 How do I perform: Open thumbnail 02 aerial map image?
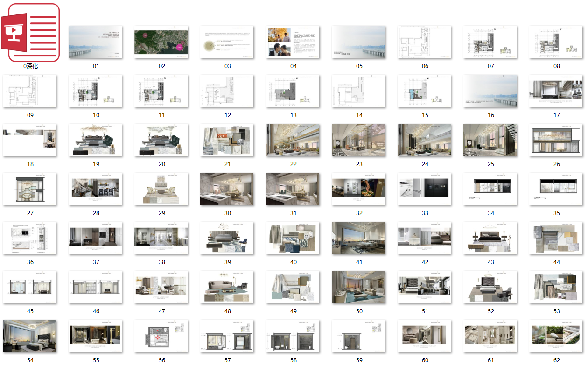coord(161,42)
